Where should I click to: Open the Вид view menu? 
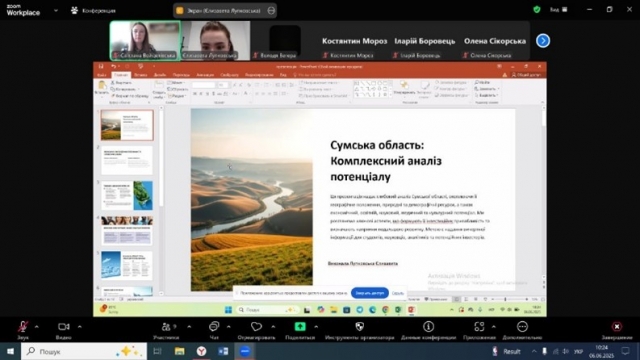coord(558,9)
